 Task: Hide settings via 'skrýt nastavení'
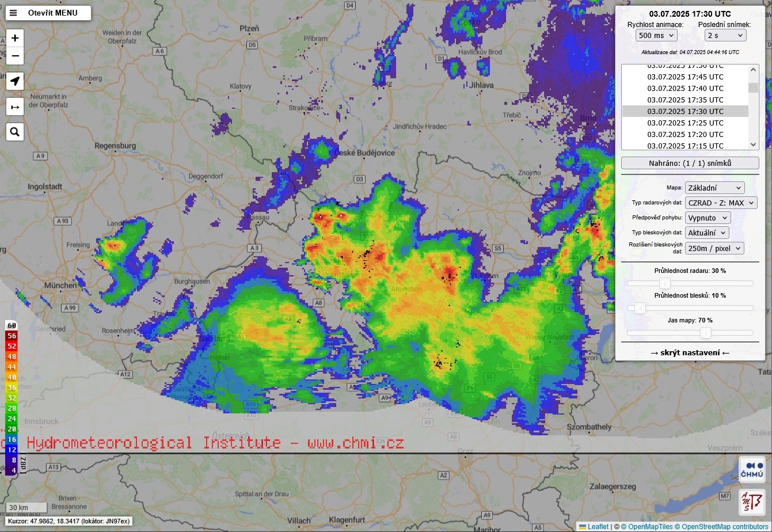[x=690, y=352]
